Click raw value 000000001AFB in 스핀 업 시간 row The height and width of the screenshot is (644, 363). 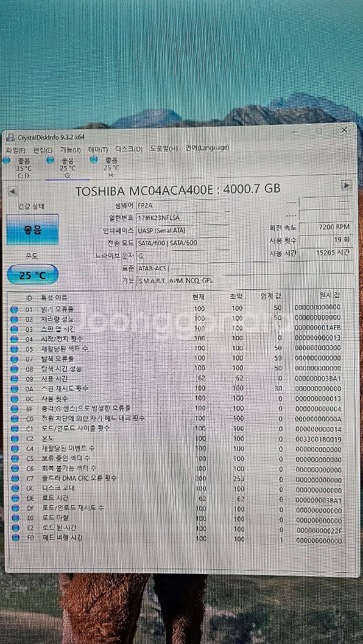pos(318,327)
